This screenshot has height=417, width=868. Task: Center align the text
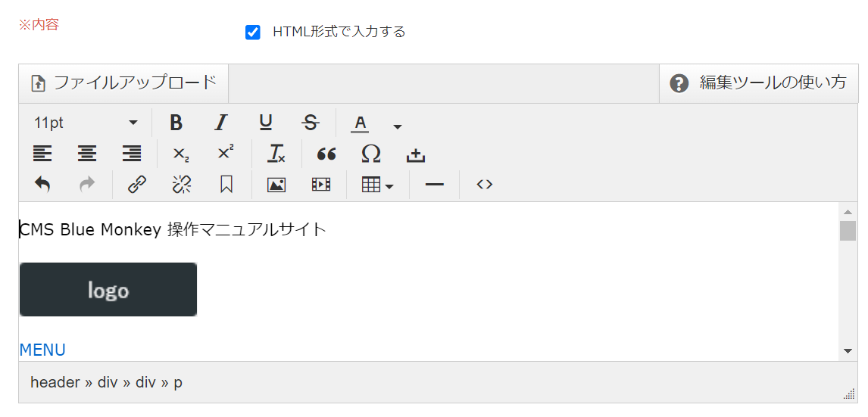click(x=87, y=153)
